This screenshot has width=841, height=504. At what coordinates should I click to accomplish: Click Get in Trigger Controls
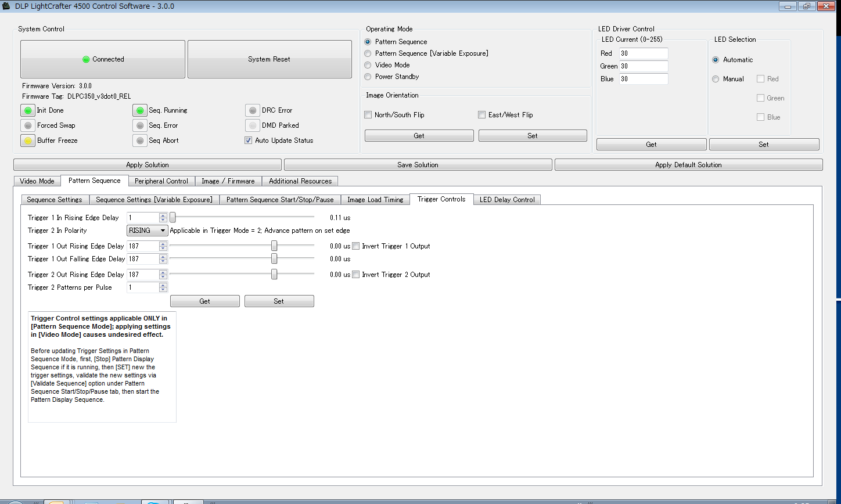(x=205, y=301)
